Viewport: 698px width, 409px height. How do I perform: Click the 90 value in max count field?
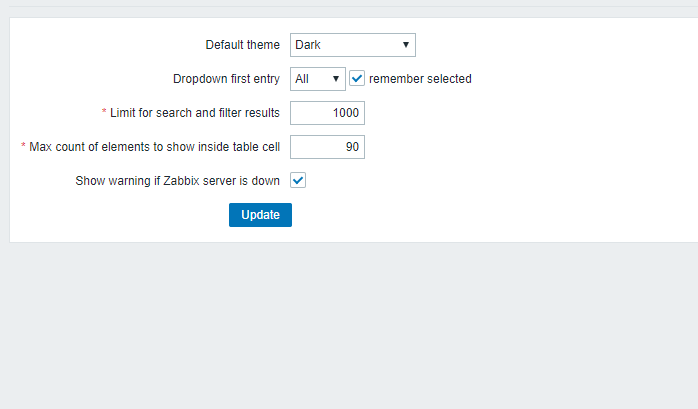click(352, 147)
